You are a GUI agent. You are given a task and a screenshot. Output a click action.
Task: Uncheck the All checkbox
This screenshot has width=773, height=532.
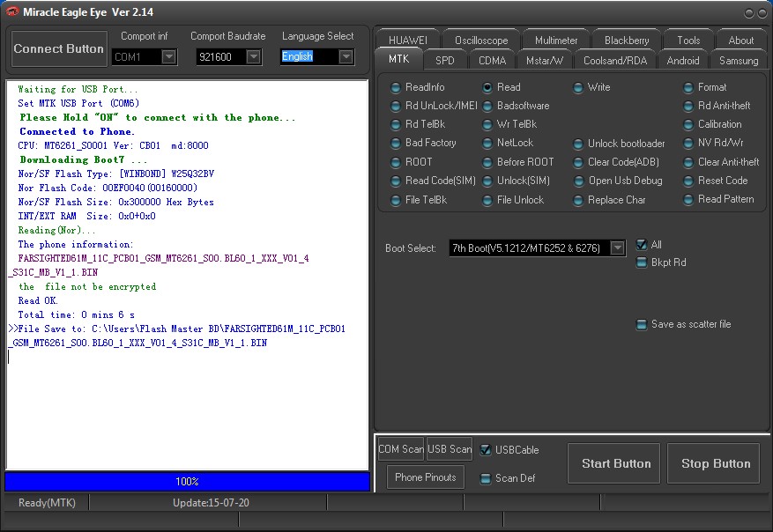[642, 245]
